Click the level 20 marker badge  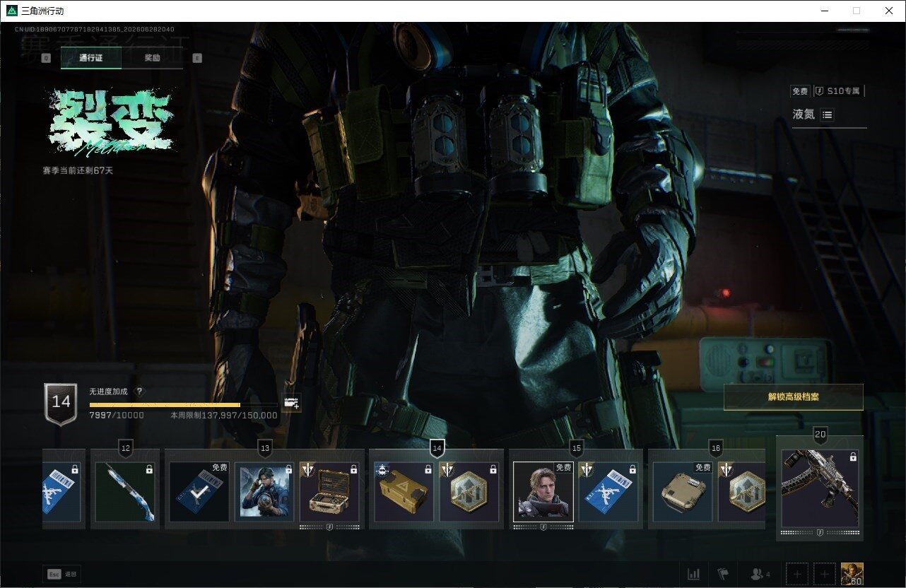pyautogui.click(x=820, y=435)
